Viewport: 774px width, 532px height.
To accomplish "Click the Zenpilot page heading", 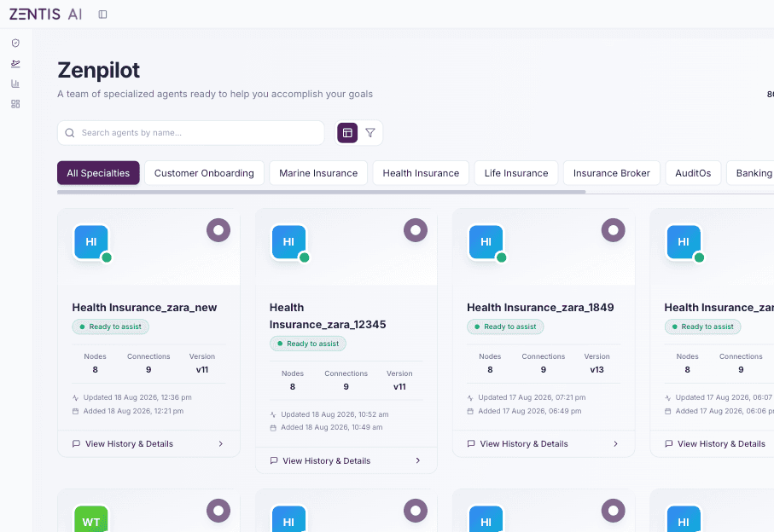I will [99, 70].
